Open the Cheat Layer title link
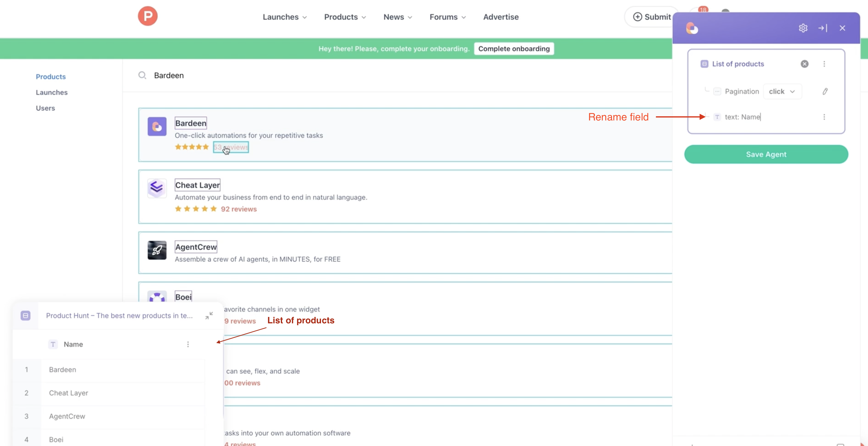The height and width of the screenshot is (446, 868). point(197,185)
